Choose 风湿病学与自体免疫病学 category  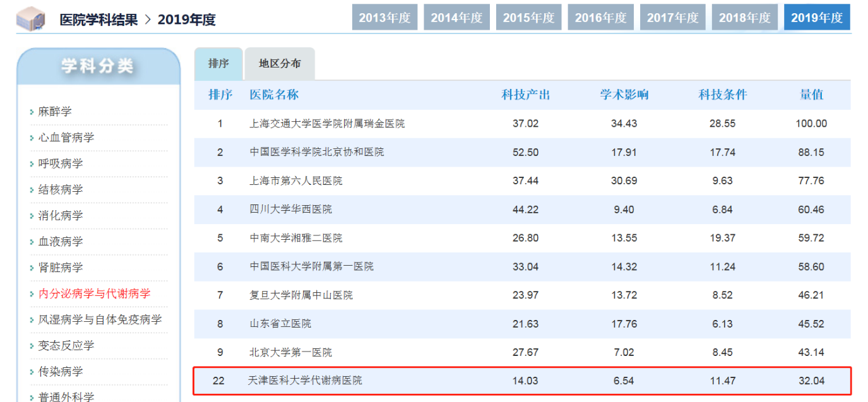coord(100,319)
